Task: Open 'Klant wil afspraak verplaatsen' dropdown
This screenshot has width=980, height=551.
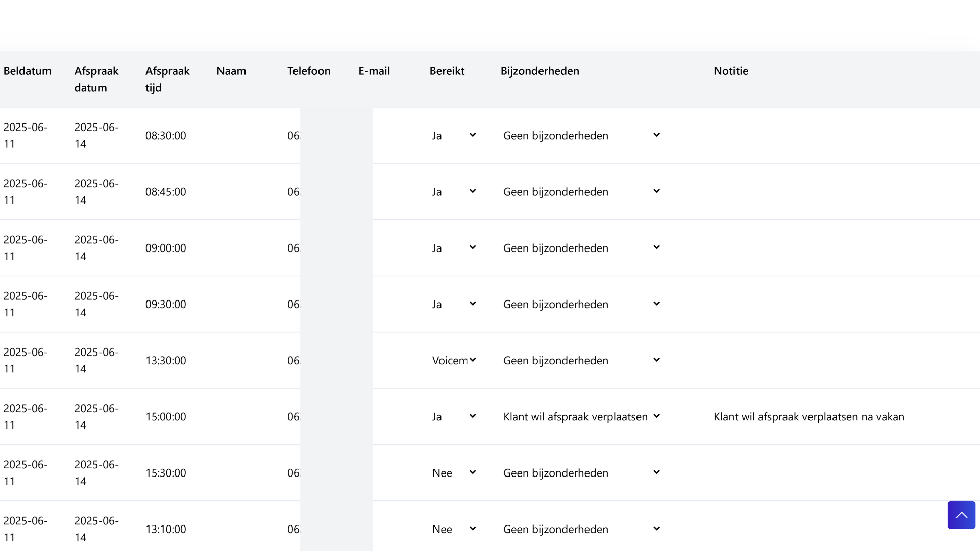Action: [x=581, y=417]
